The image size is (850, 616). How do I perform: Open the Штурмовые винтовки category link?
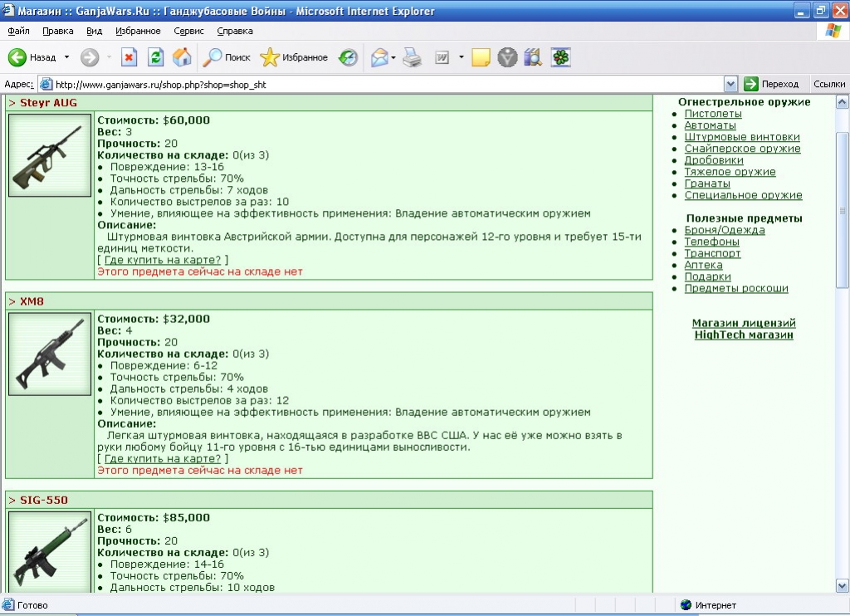point(741,137)
